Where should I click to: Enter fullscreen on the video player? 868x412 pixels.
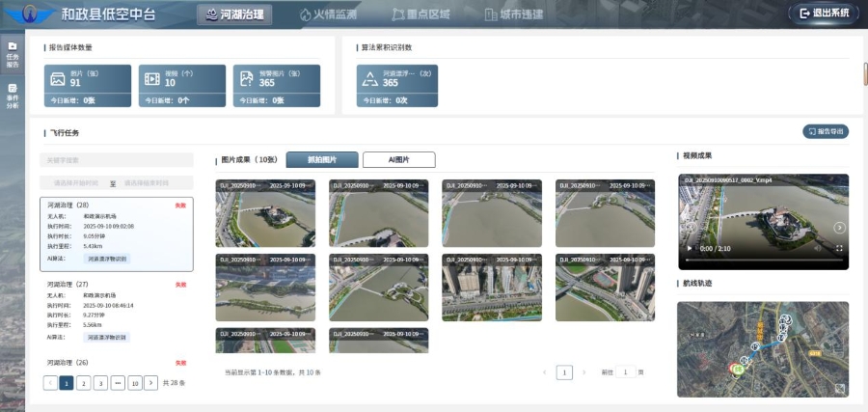[839, 249]
